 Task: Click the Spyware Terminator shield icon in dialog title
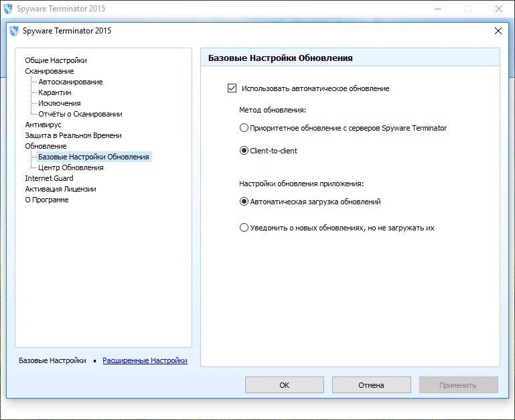pos(14,31)
